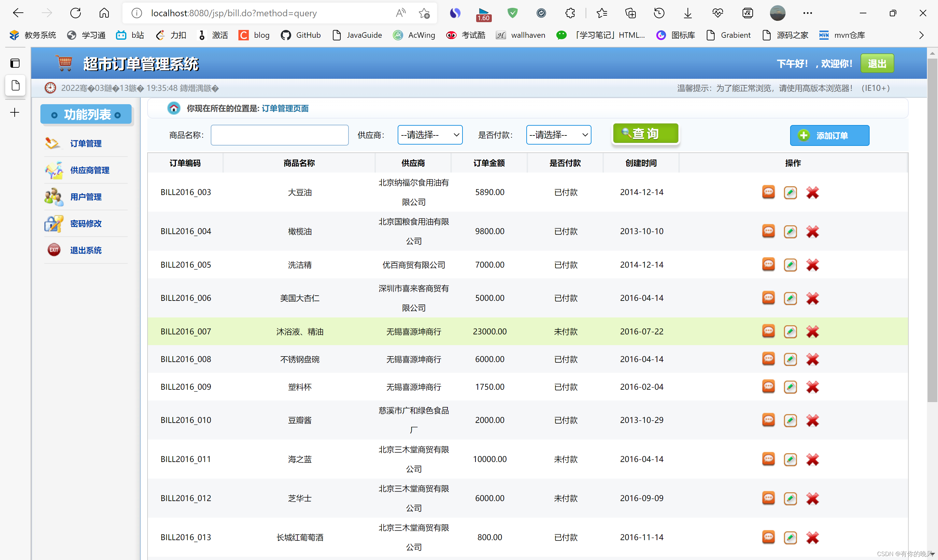Edit order BILL2016_009
This screenshot has height=560, width=938.
[x=790, y=387]
